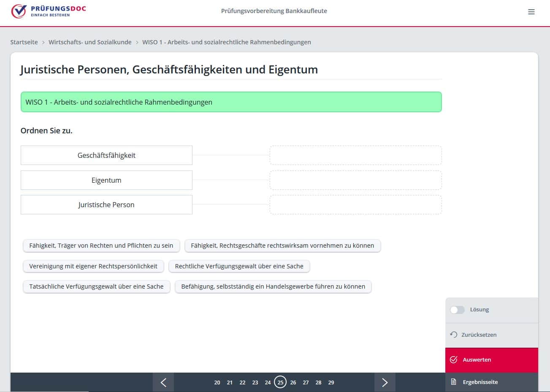Select answer 'Rechtliche Verfügungsgewalt über eine Sache'
Image resolution: width=550 pixels, height=392 pixels.
(239, 266)
